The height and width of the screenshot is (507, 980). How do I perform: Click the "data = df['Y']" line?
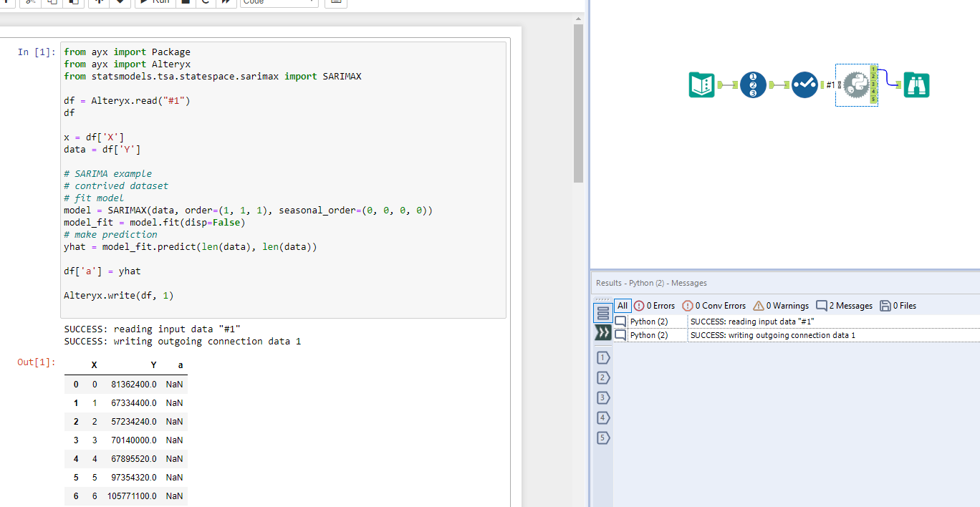coord(102,150)
